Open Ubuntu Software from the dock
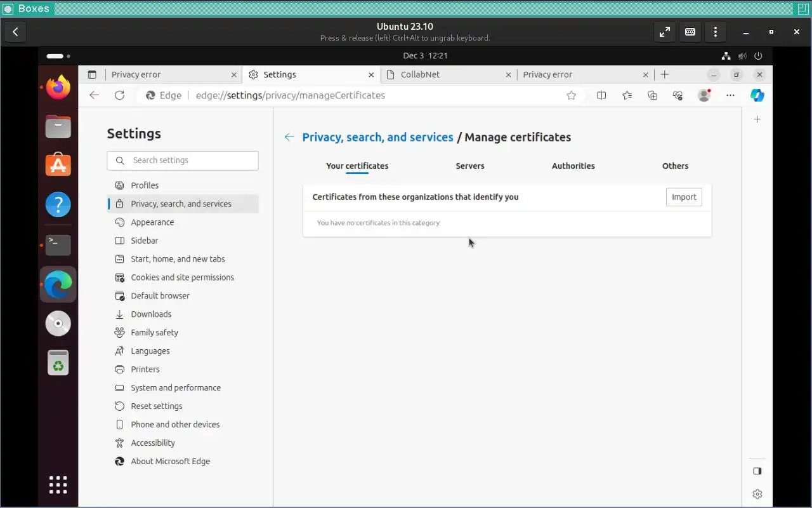Viewport: 812px width, 508px height. (x=58, y=165)
